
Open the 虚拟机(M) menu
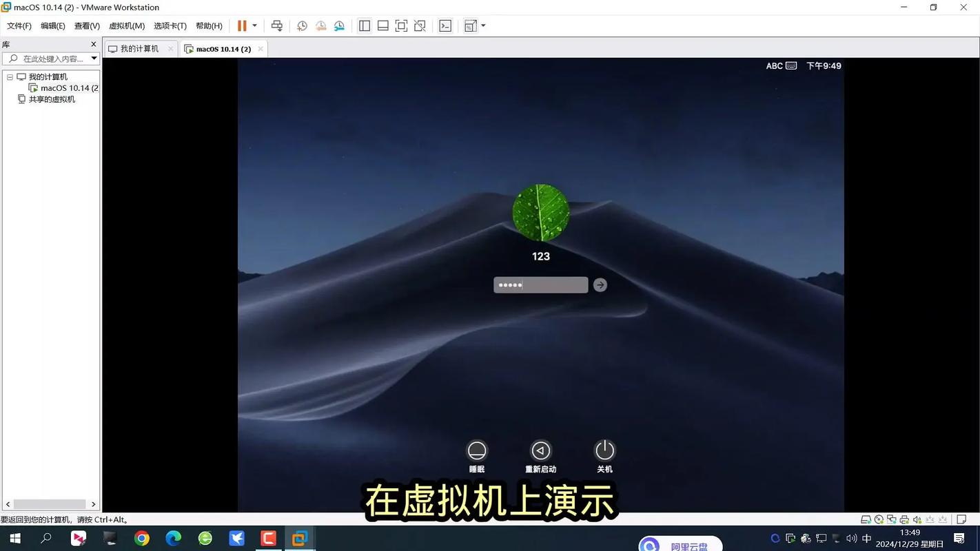tap(125, 25)
